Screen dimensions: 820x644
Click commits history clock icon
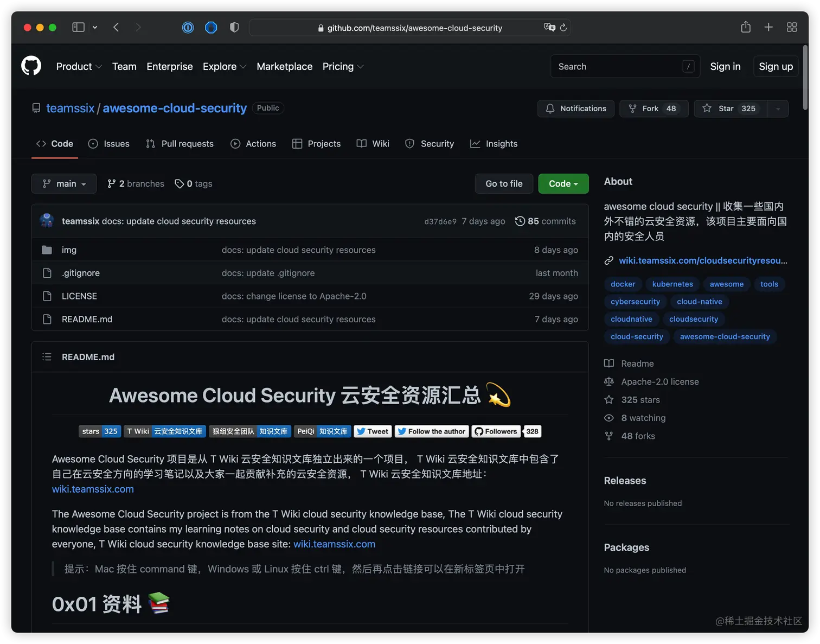520,221
